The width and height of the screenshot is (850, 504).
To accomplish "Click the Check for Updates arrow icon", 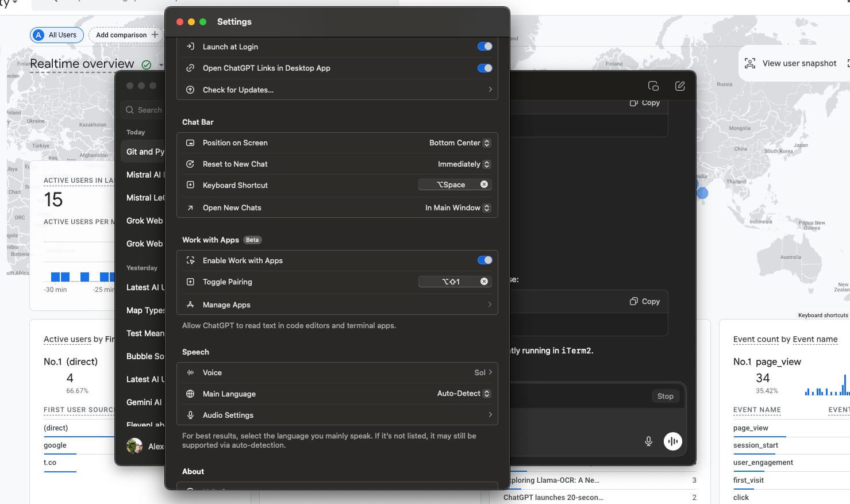I will tap(190, 90).
